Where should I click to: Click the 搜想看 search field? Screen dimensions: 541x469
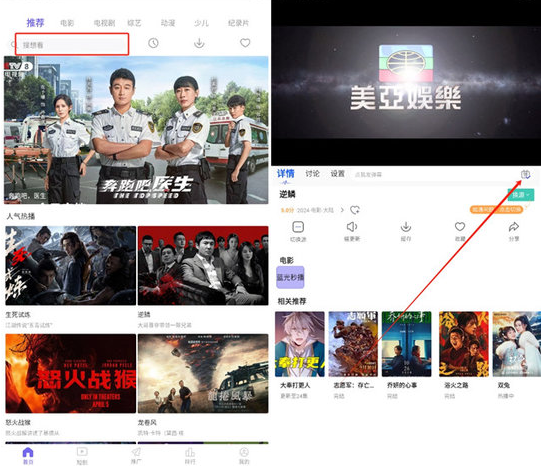click(72, 44)
